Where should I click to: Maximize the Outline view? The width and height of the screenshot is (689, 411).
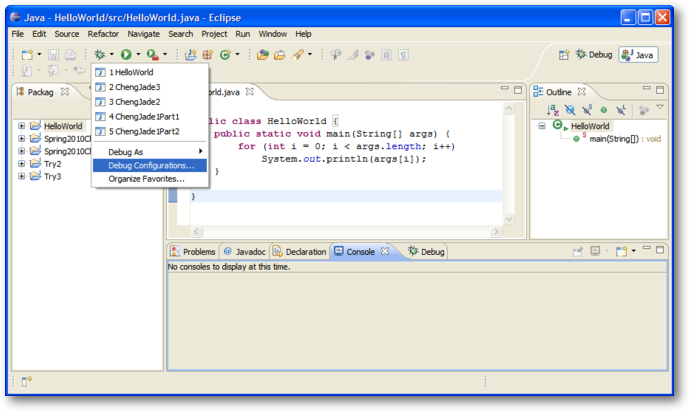(x=660, y=90)
